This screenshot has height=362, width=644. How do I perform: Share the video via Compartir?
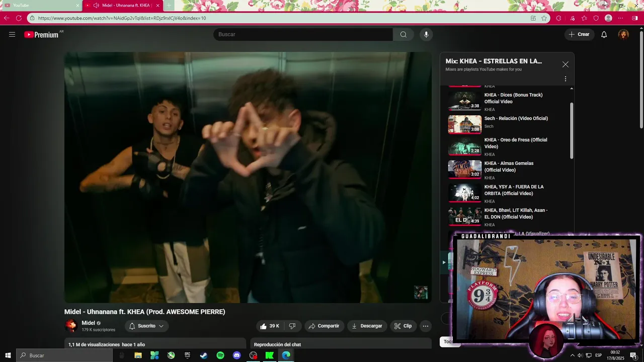coord(324,326)
